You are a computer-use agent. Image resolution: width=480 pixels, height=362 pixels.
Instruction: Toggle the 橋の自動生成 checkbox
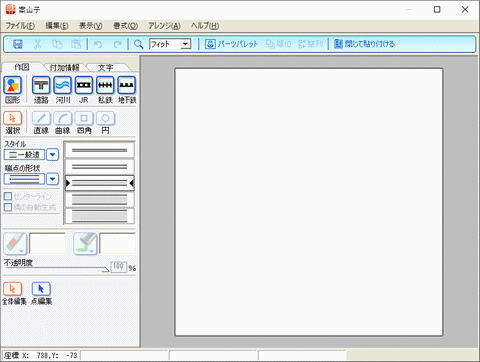tap(8, 207)
